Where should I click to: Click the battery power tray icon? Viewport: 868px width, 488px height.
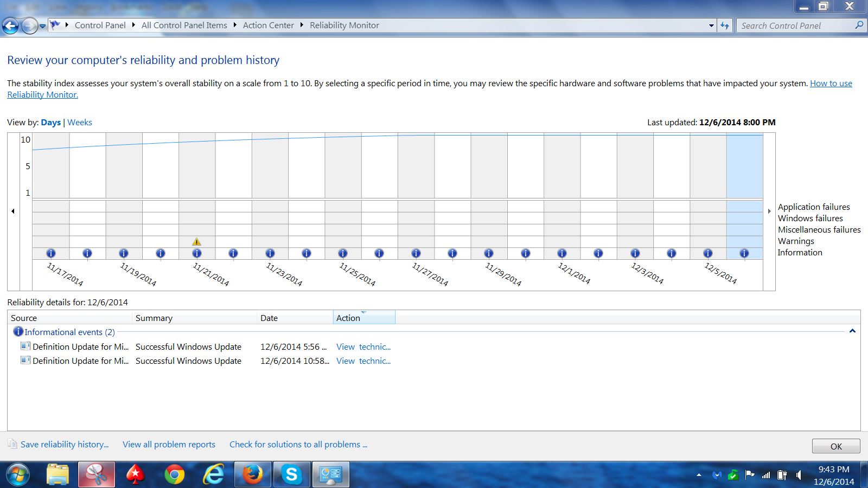782,475
